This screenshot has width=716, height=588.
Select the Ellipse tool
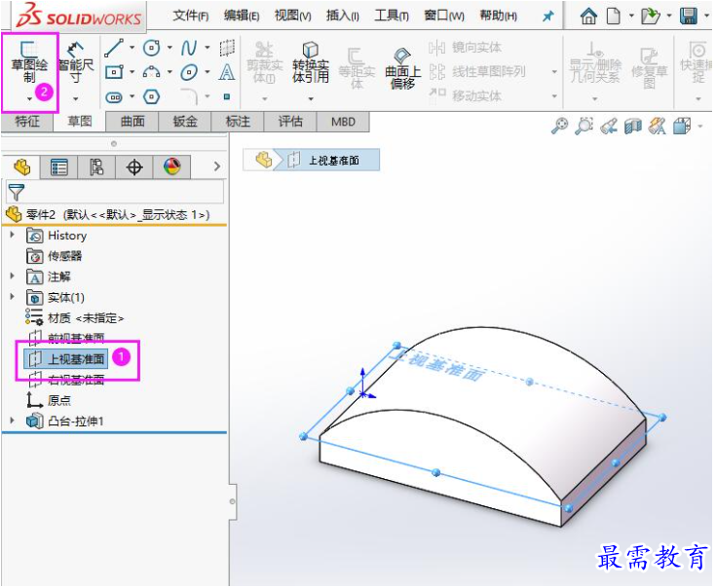point(189,72)
